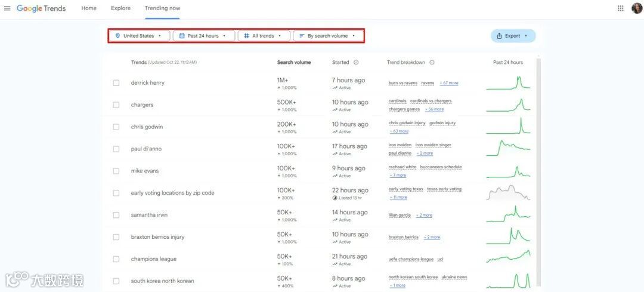Expand + 7 more for mike evans
The image size is (644, 292).
[x=398, y=175]
